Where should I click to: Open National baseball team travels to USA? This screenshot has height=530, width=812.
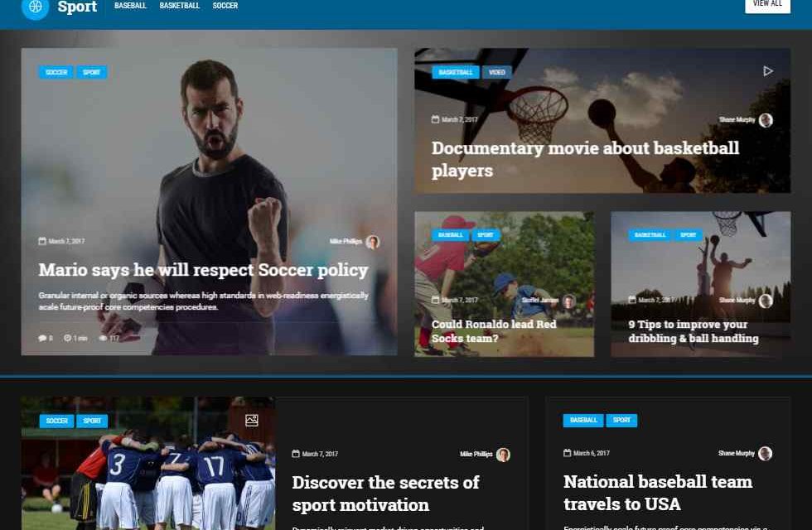(658, 493)
